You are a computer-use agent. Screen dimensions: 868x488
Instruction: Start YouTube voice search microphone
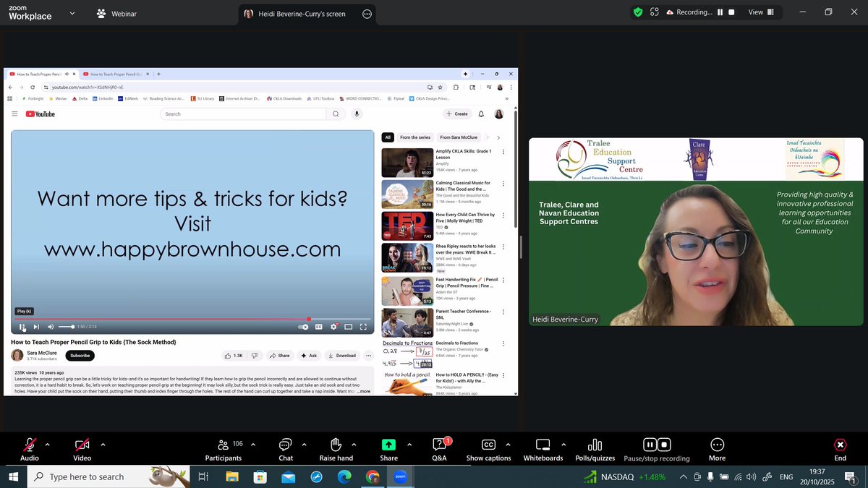(357, 114)
